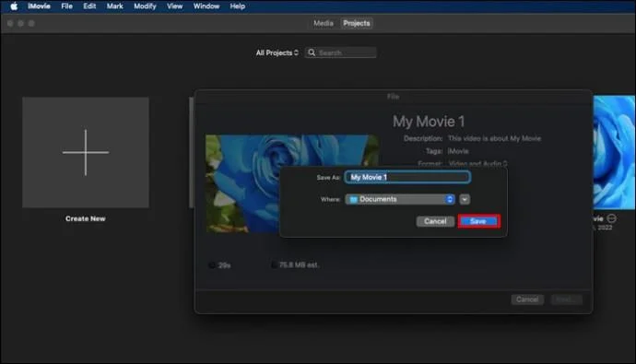Viewport: 636px width, 364px height.
Task: Cancel the save dialog
Action: (435, 221)
